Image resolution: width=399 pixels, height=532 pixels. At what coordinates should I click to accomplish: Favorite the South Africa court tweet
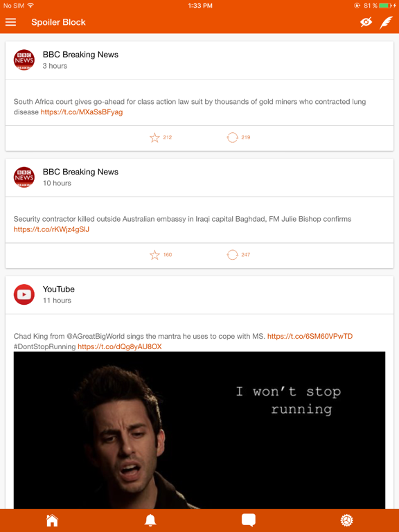154,137
